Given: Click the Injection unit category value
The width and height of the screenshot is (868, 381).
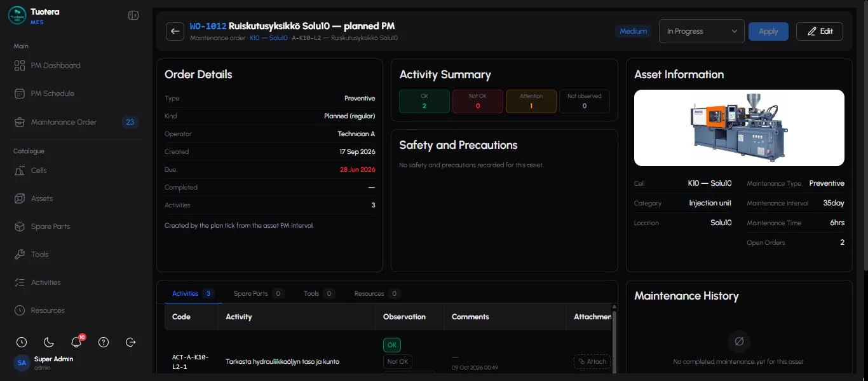Looking at the screenshot, I should (710, 204).
